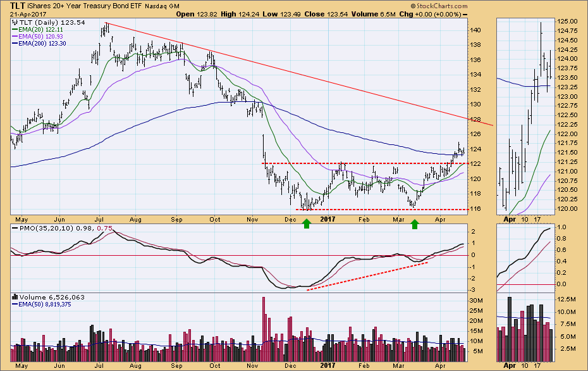Click the Oct label under the price panel
Viewport: 588px width, 371px height.
214,219
